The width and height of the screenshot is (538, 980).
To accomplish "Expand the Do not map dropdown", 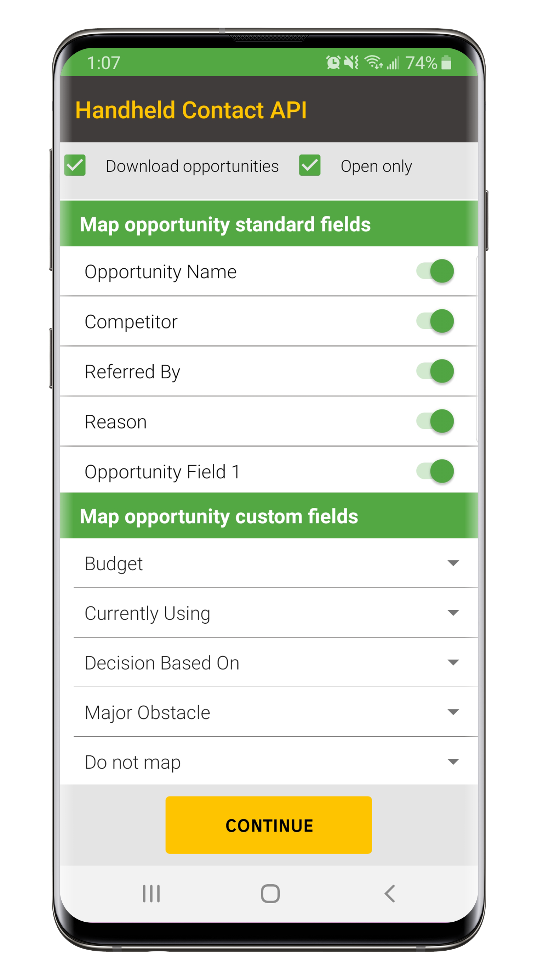I will 453,762.
